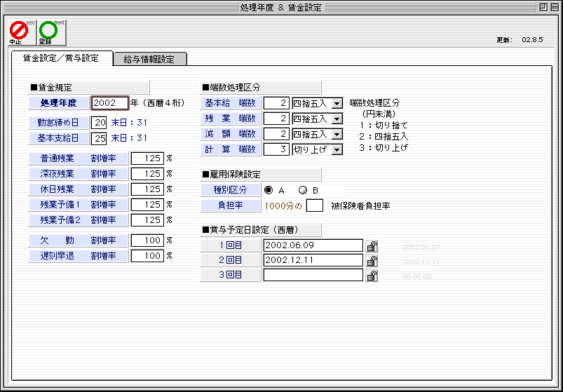The height and width of the screenshot is (392, 563).
Task: Click the window collapse box in title bar
Action: 555,6
